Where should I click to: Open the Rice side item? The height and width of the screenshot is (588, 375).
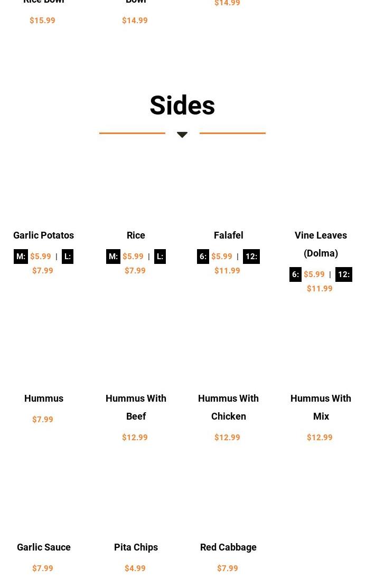tap(136, 235)
